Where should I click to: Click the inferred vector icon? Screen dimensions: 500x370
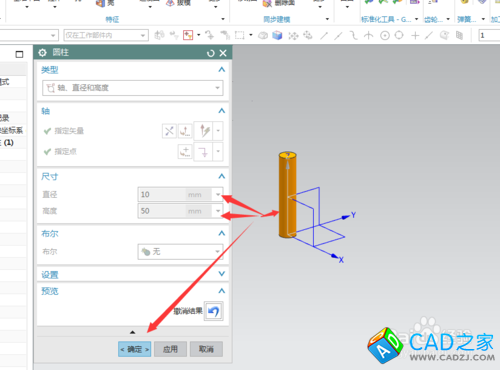coord(204,131)
